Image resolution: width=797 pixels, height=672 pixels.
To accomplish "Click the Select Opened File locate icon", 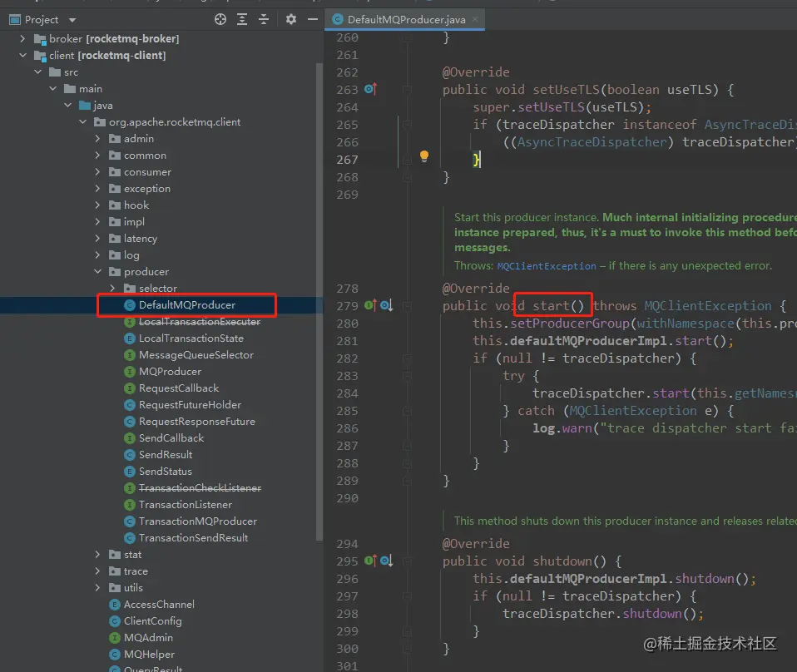I will [x=220, y=19].
